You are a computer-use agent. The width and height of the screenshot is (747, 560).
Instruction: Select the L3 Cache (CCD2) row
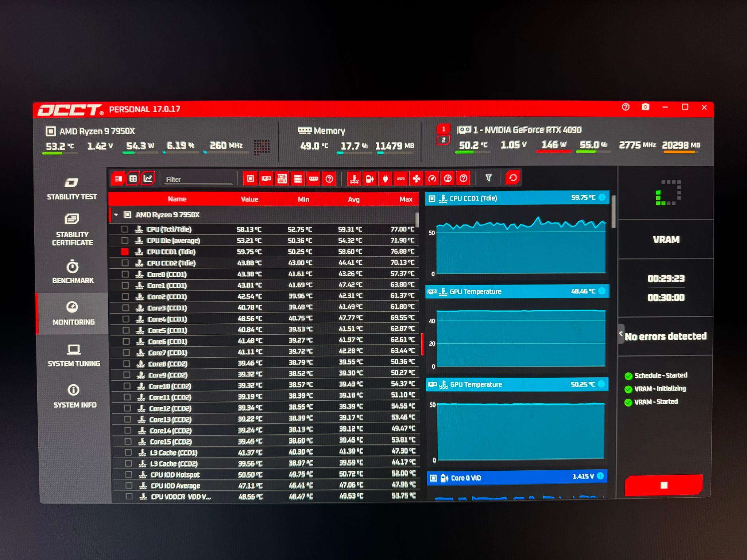266,463
